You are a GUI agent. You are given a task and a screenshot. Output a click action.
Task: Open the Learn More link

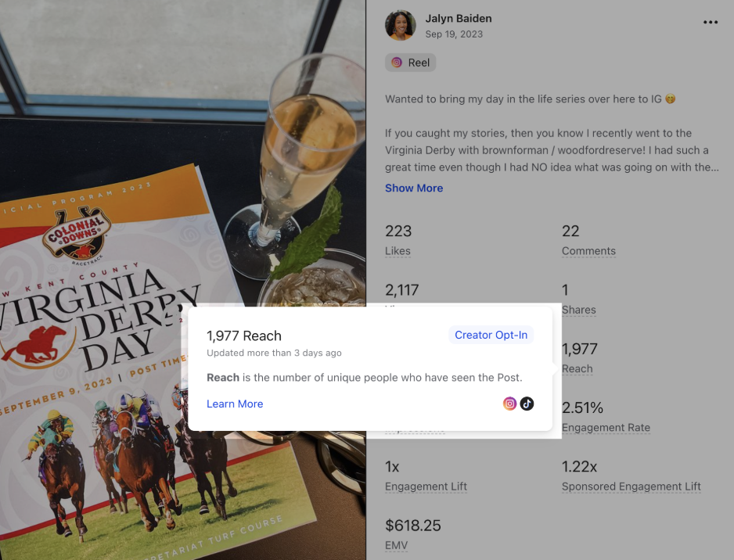(235, 404)
